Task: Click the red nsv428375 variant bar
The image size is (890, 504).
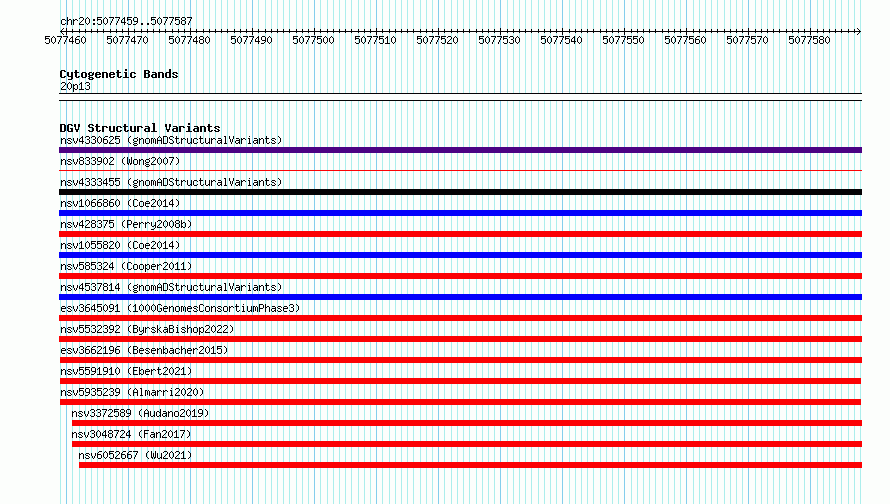Action: [x=460, y=234]
